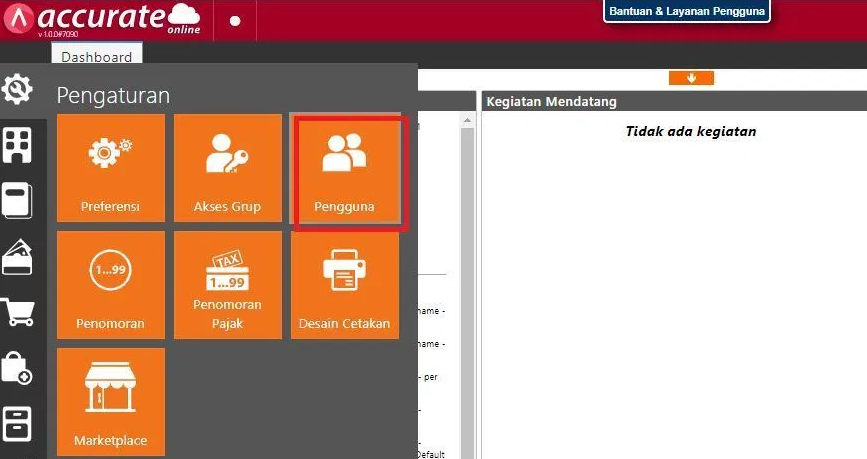Click the scrollbar up arrow
Screen dimensions: 867x459
pyautogui.click(x=466, y=119)
